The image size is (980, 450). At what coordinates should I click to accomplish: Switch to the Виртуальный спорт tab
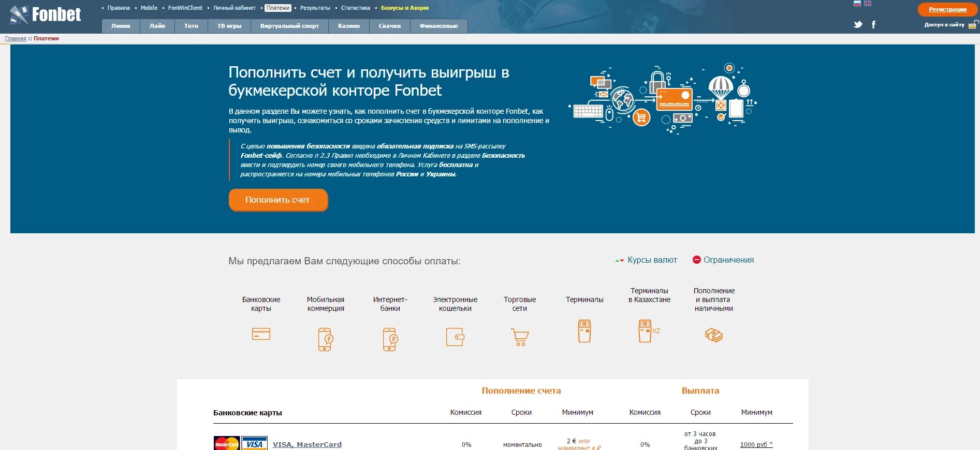(x=289, y=26)
